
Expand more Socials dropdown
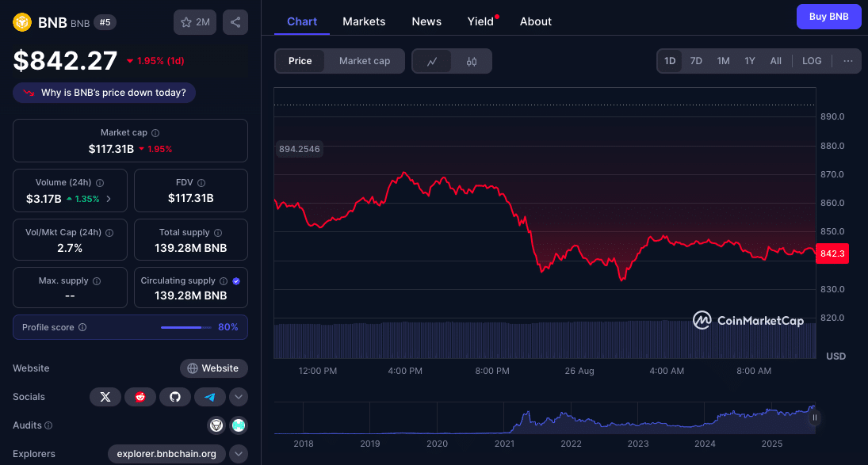239,396
